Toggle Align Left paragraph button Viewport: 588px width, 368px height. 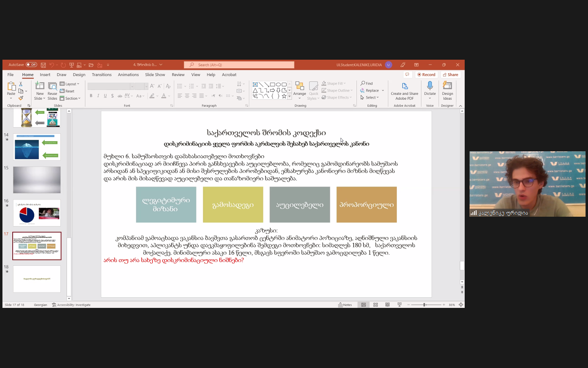(x=180, y=96)
